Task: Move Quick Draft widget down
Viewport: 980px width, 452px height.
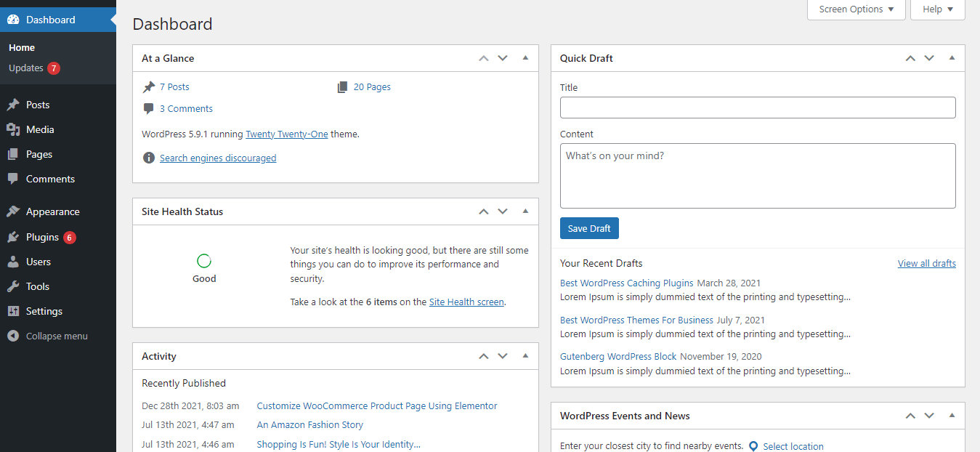Action: 929,58
